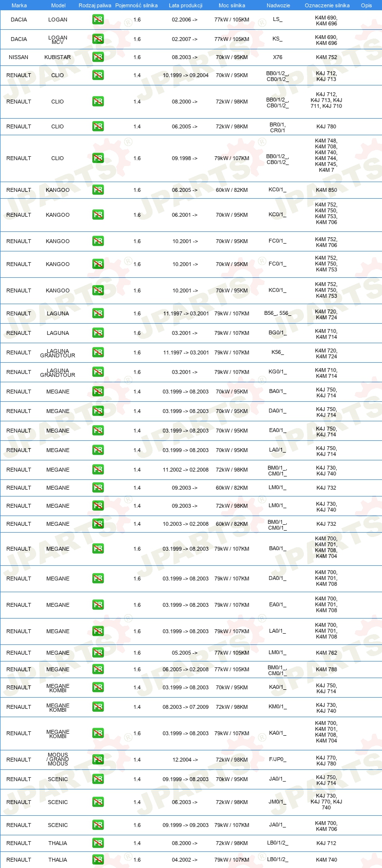
Task: Click the Model column header
Action: (x=58, y=5)
